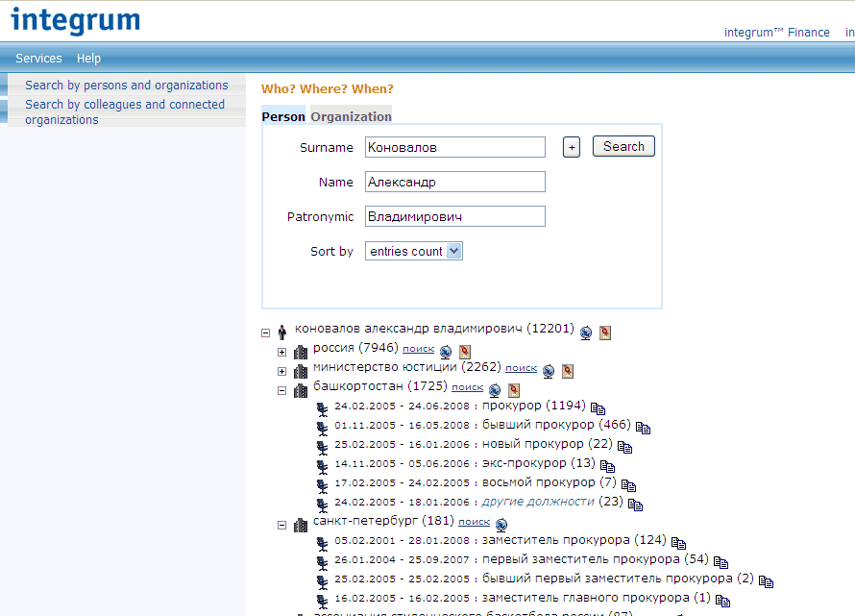The image size is (855, 616).
Task: Click documents icon after первый заместитель прокурора (54)
Action: coord(721,562)
